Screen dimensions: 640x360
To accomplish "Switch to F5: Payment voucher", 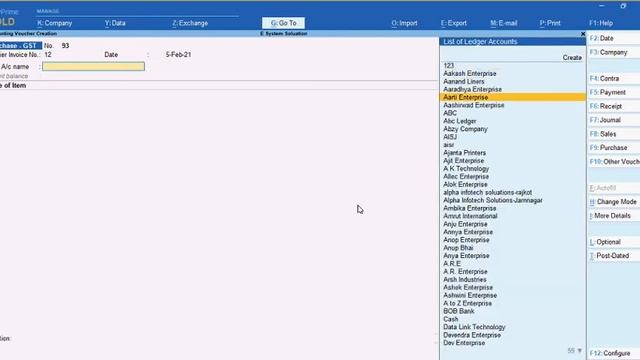I will (x=614, y=92).
